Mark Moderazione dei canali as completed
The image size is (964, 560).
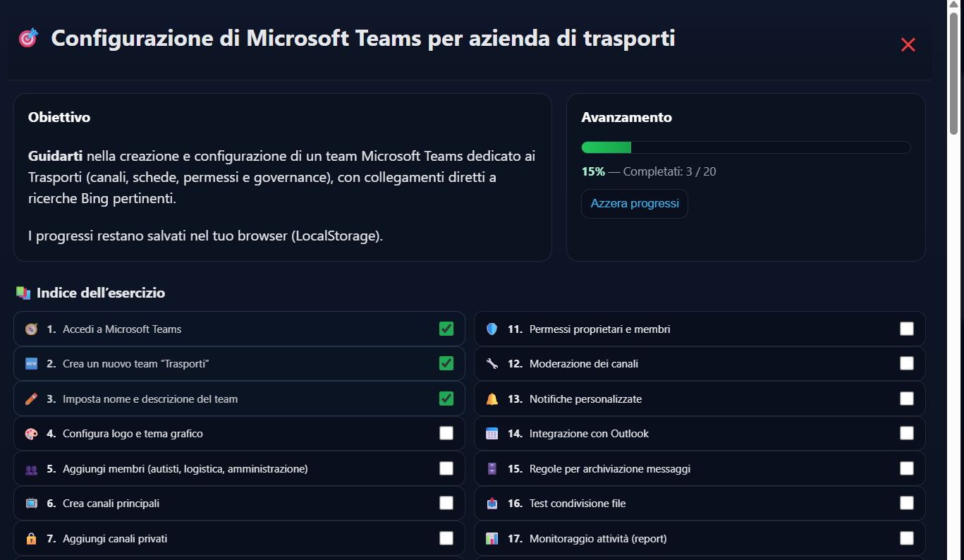(907, 363)
